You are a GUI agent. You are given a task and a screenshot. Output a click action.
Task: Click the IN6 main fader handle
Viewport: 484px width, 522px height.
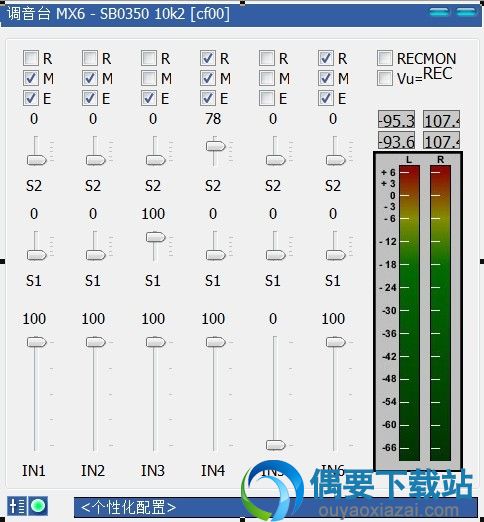336,342
